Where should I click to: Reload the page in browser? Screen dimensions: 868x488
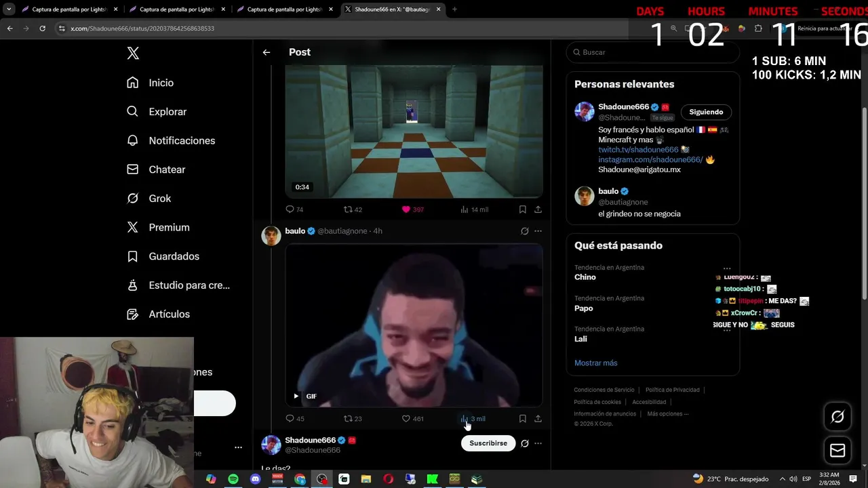coord(42,28)
